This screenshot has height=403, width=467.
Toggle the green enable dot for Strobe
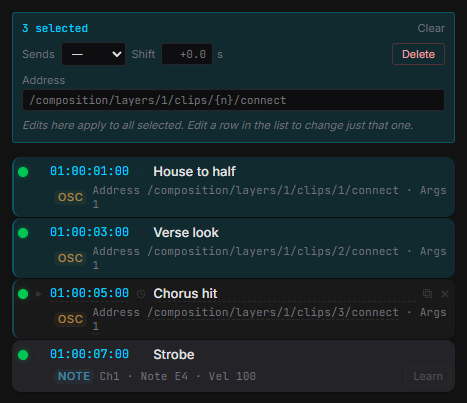click(x=23, y=355)
